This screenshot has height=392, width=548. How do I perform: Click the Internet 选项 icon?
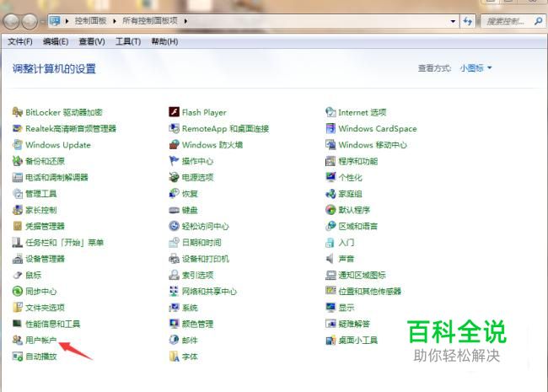(330, 112)
